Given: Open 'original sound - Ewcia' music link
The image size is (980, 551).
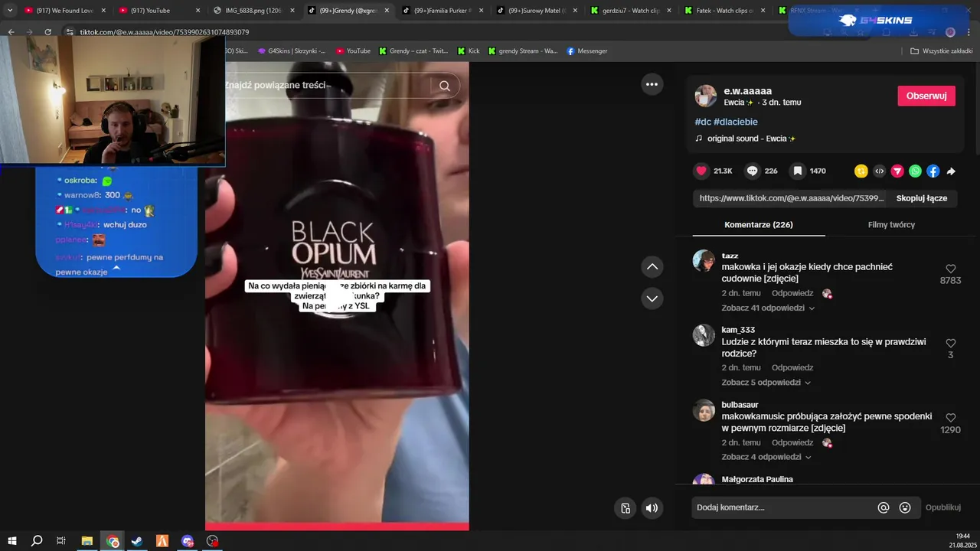Looking at the screenshot, I should coord(745,139).
